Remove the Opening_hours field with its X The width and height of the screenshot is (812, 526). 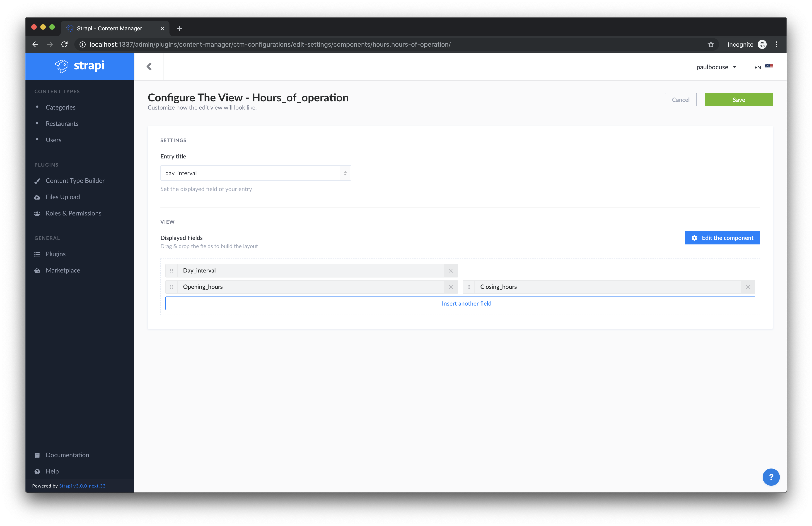(x=451, y=287)
